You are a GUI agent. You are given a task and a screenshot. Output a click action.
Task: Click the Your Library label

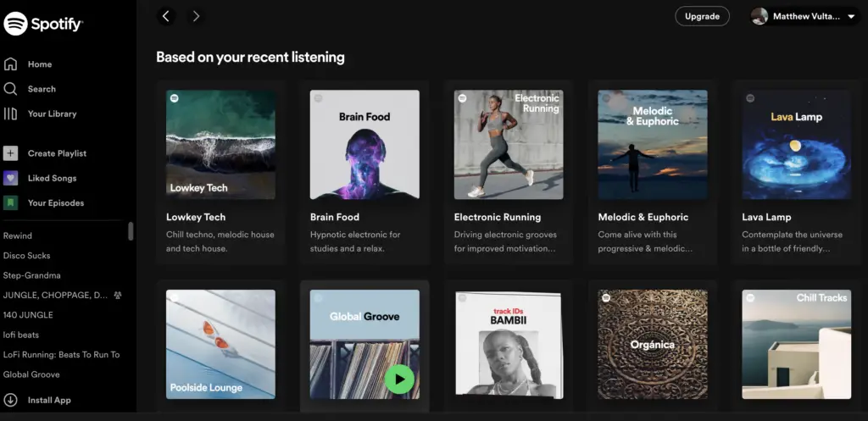(x=52, y=114)
